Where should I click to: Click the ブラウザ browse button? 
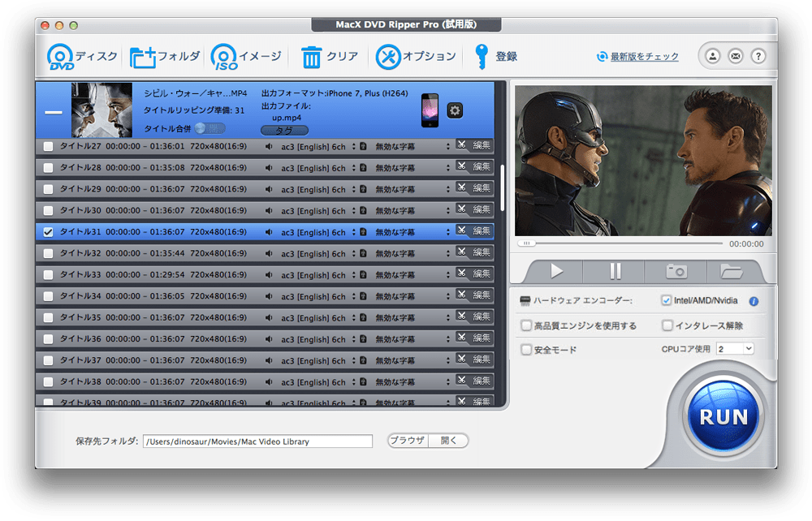[x=408, y=441]
